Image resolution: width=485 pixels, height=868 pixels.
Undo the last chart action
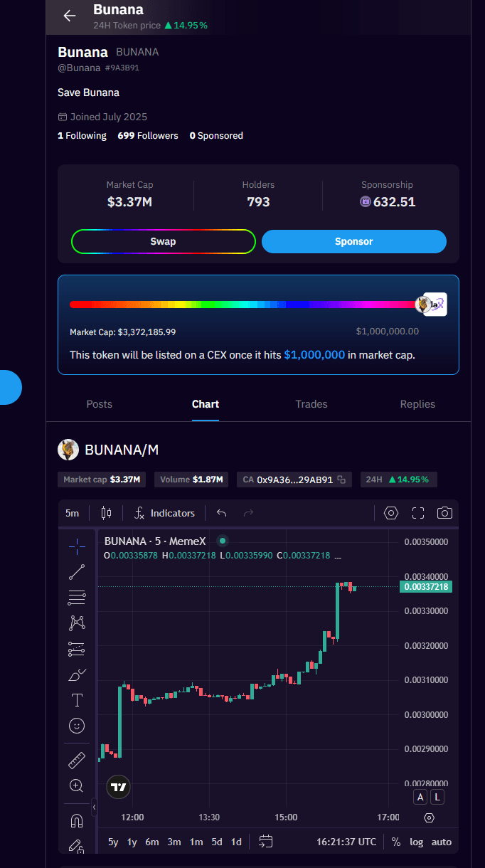[x=221, y=513]
